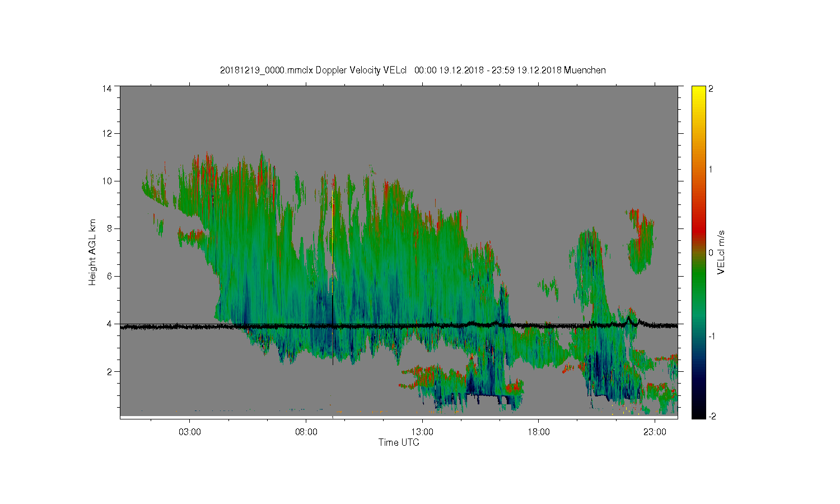Click the 'Height AGL km' y-axis label
The width and height of the screenshot is (840, 504).
[x=92, y=252]
